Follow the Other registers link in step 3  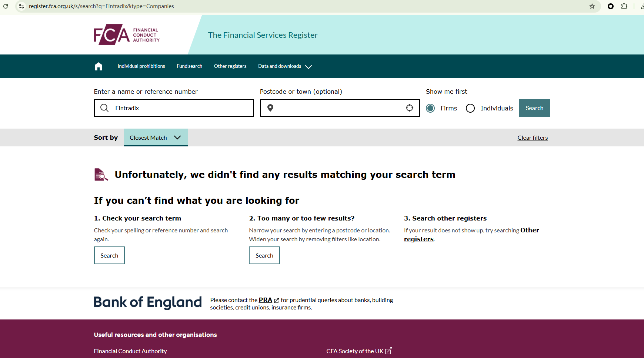click(x=471, y=235)
